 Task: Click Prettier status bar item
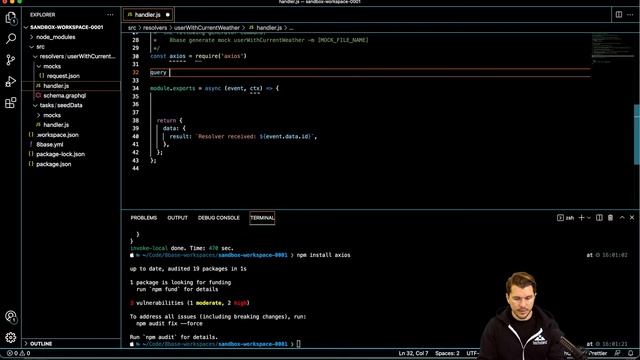(x=597, y=353)
